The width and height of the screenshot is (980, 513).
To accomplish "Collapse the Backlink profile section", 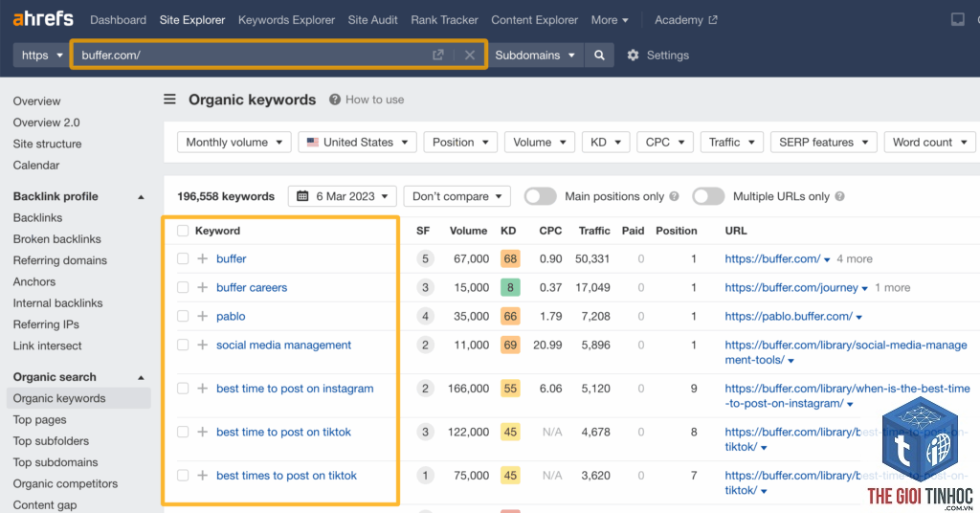I will (141, 197).
